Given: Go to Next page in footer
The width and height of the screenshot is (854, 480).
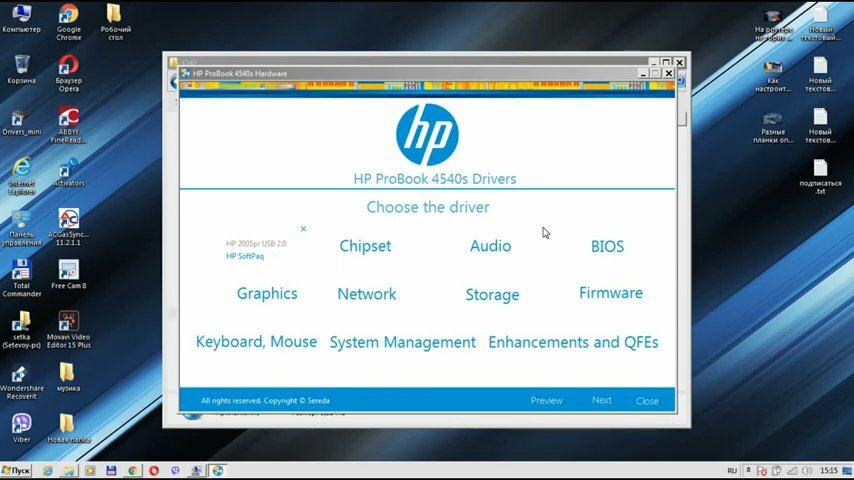Looking at the screenshot, I should coord(602,400).
